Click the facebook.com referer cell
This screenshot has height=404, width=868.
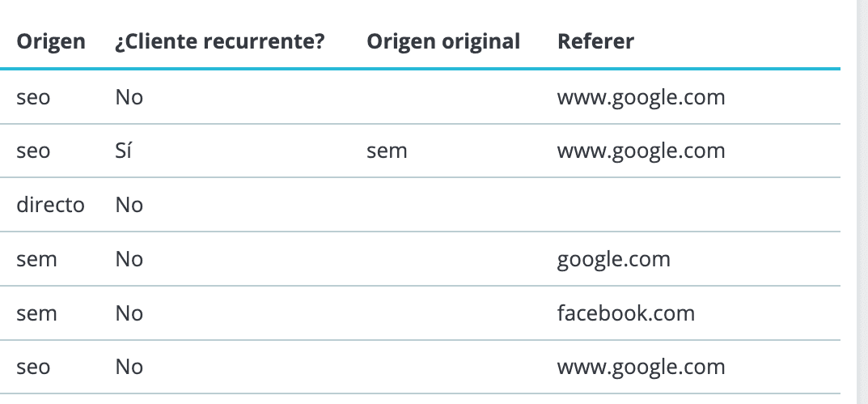pos(626,313)
